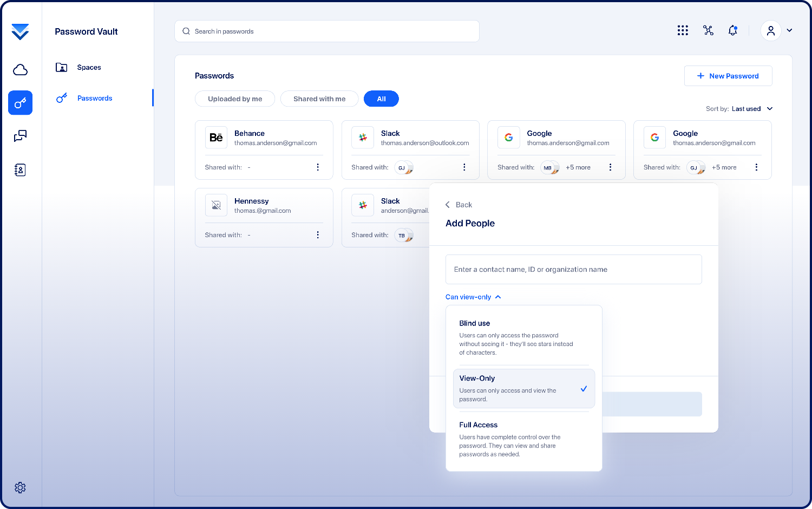Viewport: 812px width, 509px height.
Task: Open Spaces in the sidebar
Action: [89, 68]
